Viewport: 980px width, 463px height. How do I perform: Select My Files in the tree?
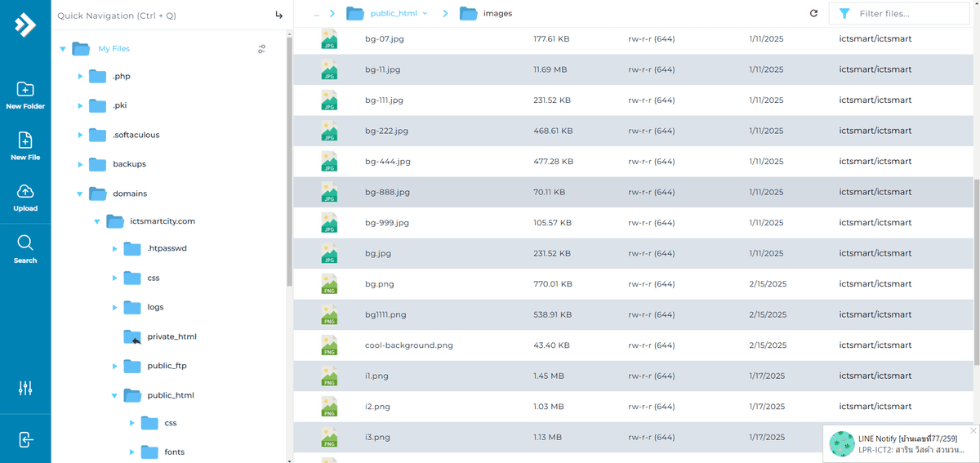pos(114,49)
